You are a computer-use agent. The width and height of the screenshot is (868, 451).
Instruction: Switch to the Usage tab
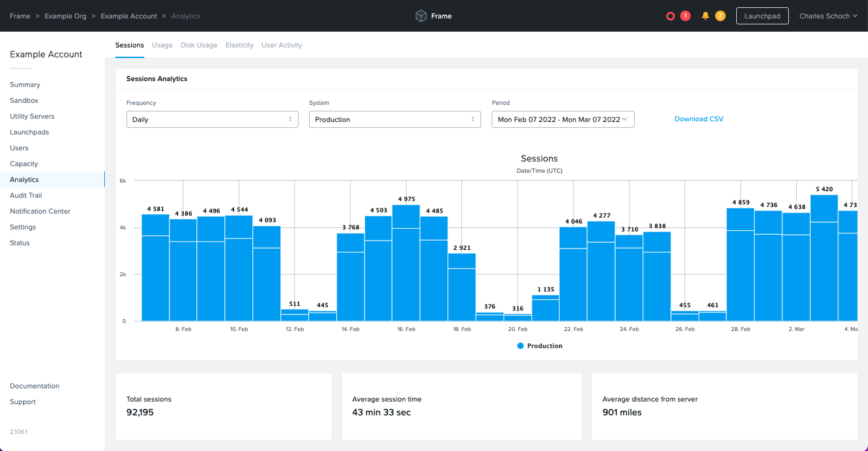162,45
